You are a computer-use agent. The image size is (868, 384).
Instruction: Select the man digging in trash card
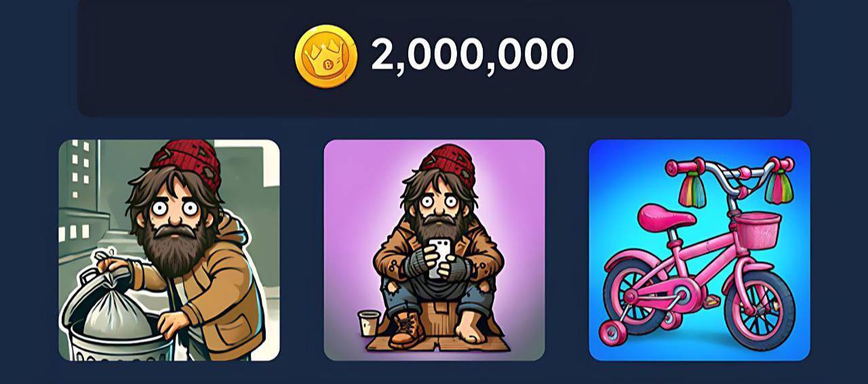click(170, 250)
